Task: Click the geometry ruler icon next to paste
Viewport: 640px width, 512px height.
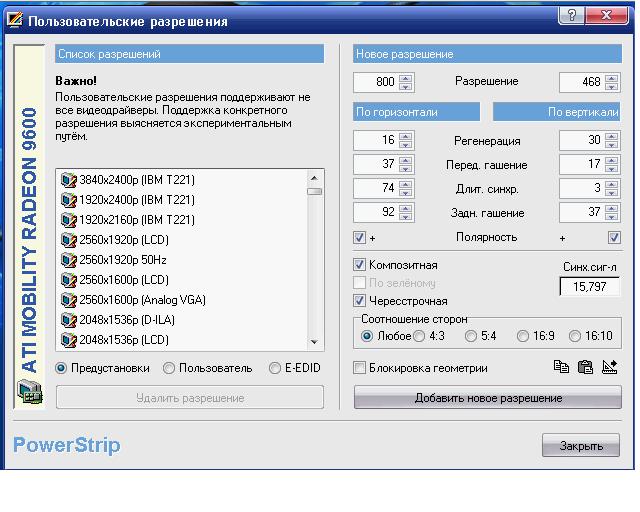Action: [x=610, y=367]
